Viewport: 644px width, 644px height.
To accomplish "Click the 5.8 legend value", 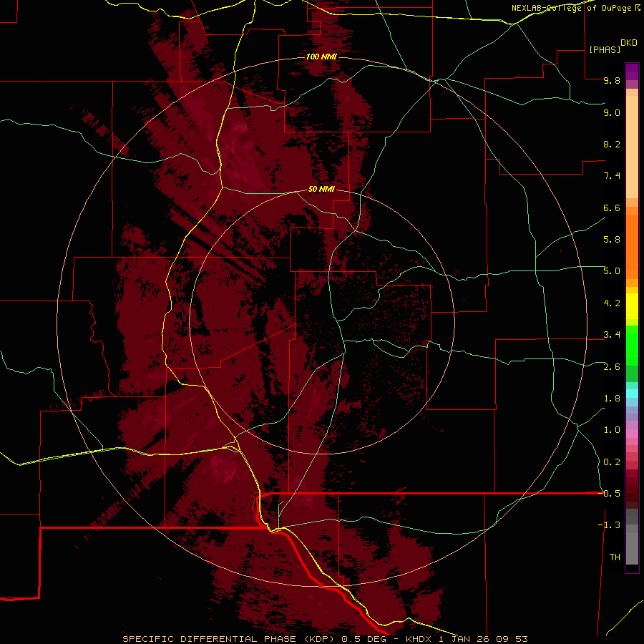I will (612, 240).
